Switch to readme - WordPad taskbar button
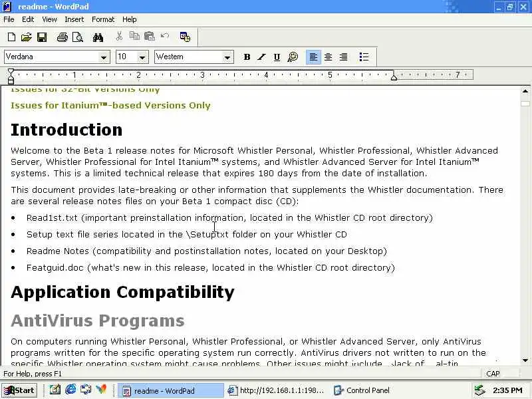The height and width of the screenshot is (399, 532). [x=170, y=390]
